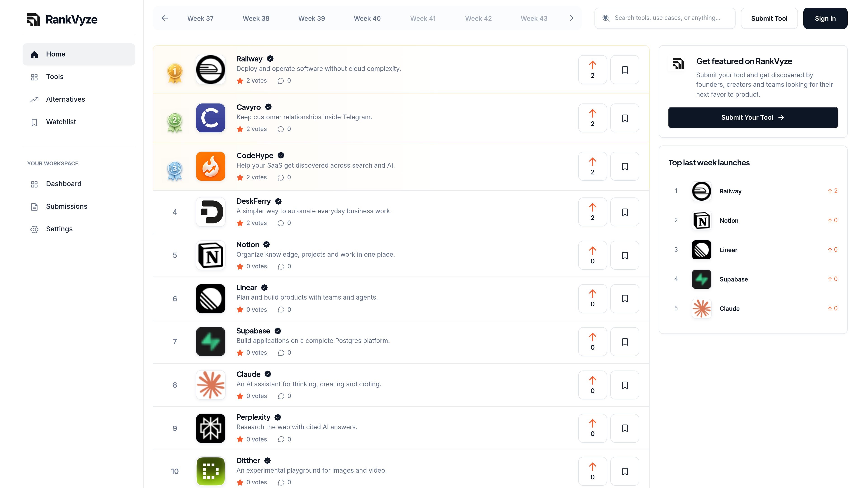This screenshot has height=488, width=868.
Task: Open Dashboard in workspace
Action: (79, 184)
